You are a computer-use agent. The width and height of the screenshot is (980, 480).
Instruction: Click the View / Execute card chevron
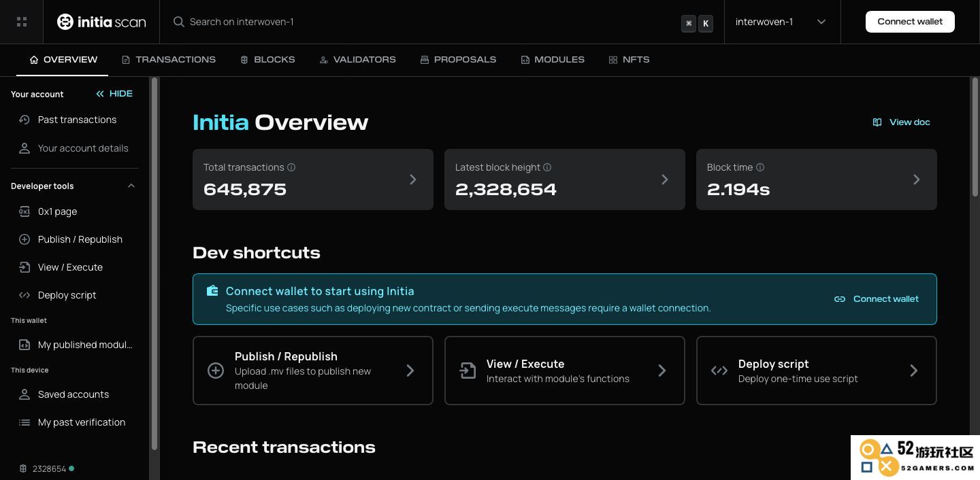point(662,371)
